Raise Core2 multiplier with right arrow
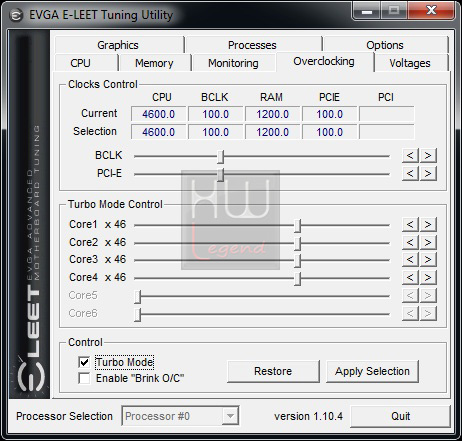Viewport: 462px width, 441px height. point(428,243)
